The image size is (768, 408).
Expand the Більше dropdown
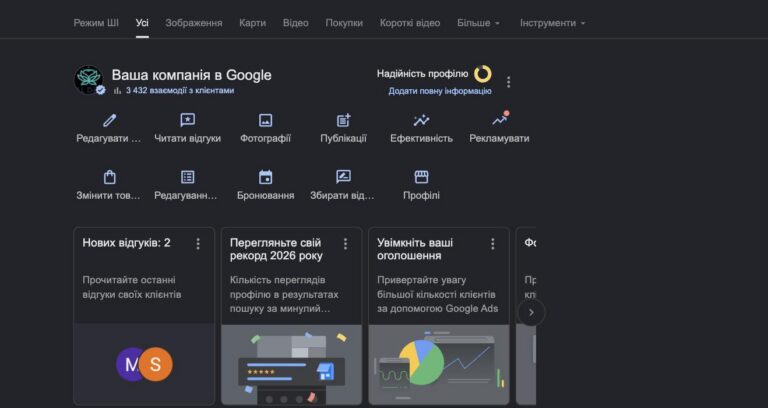[479, 23]
